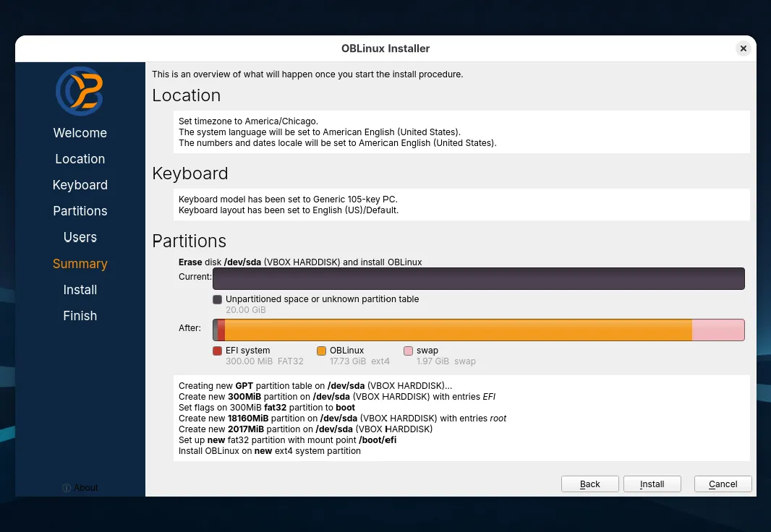Click the 'OBLinux Installer' window title

[x=385, y=48]
